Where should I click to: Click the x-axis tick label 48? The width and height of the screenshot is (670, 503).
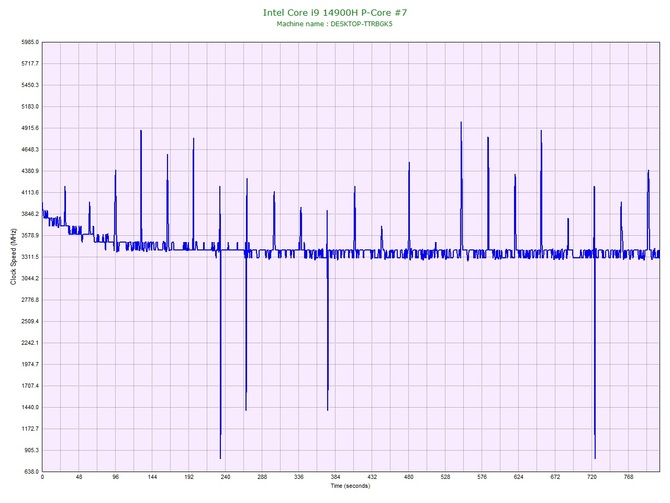point(79,477)
